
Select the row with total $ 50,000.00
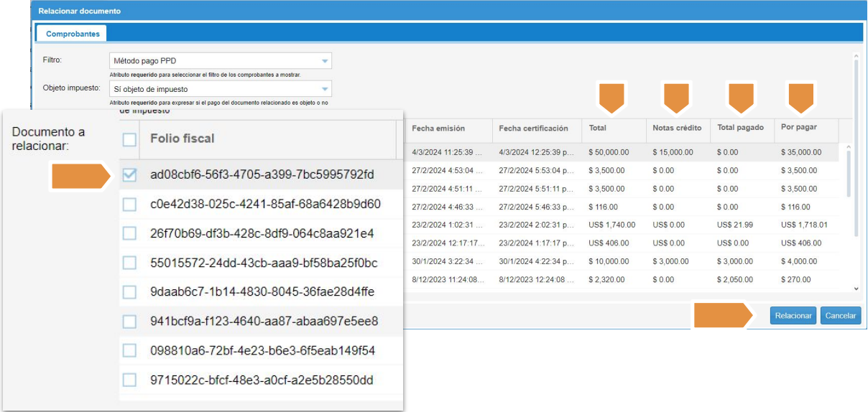tap(608, 152)
